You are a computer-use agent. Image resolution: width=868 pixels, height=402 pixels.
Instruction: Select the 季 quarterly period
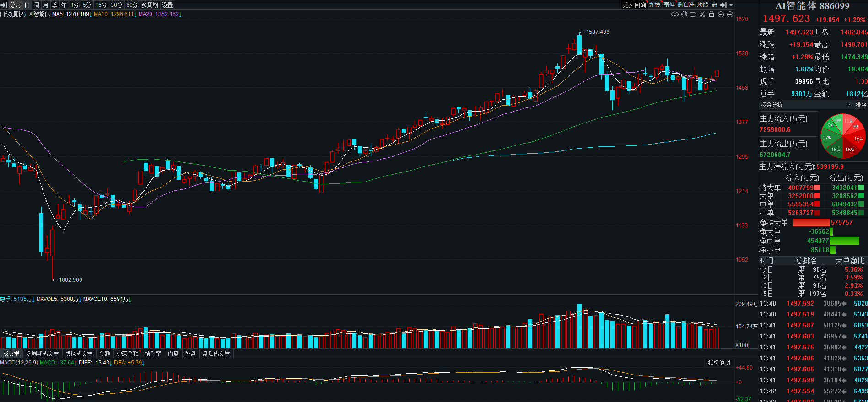55,5
